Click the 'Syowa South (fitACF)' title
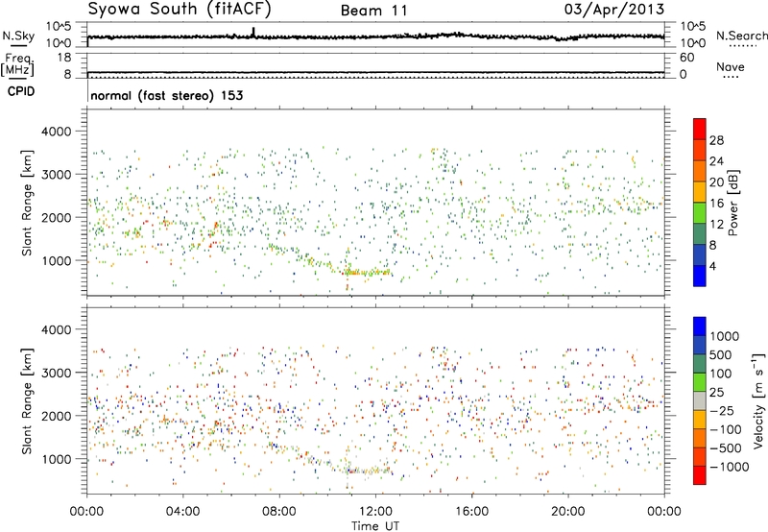The width and height of the screenshot is (768, 532). tap(180, 10)
